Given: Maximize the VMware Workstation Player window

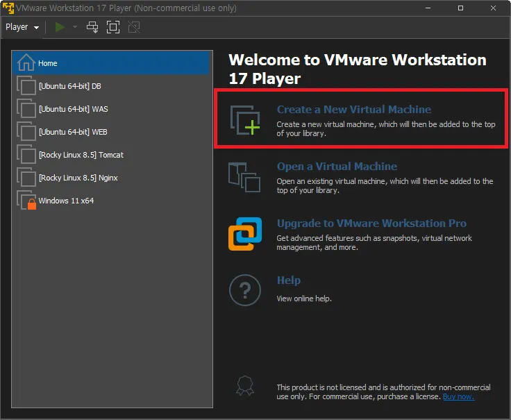Looking at the screenshot, I should tap(460, 8).
